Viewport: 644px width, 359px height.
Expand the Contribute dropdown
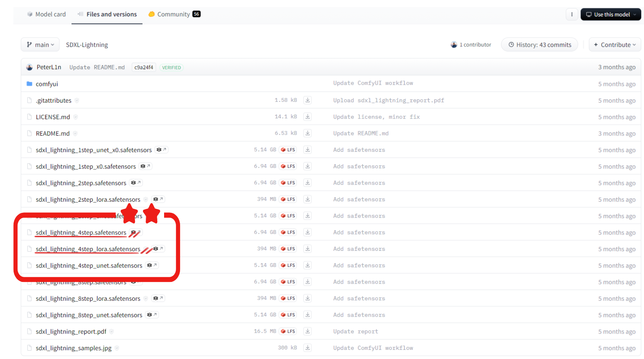point(615,45)
